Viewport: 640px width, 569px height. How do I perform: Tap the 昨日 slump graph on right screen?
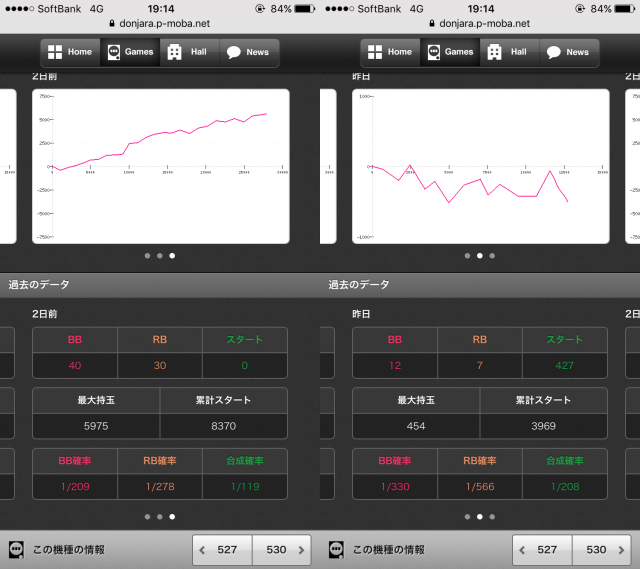[x=480, y=166]
